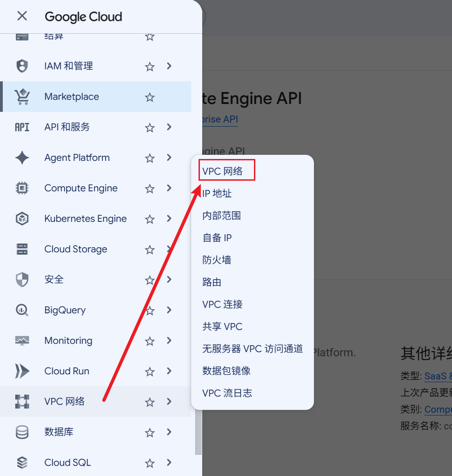This screenshot has height=476, width=452.
Task: Select 路由 in the submenu
Action: [212, 282]
